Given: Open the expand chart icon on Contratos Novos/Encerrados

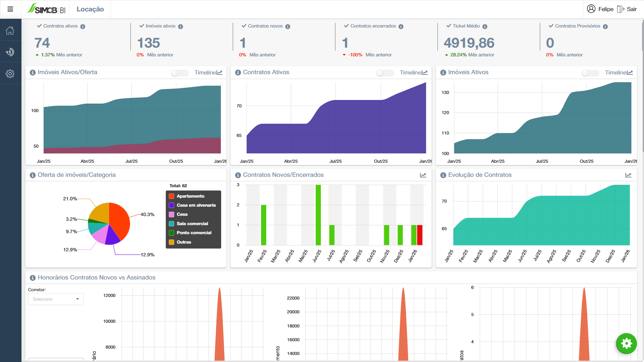Looking at the screenshot, I should [x=423, y=175].
